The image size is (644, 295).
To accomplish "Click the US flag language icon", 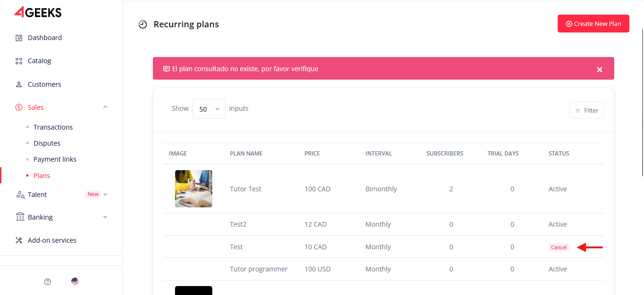I will pos(75,282).
